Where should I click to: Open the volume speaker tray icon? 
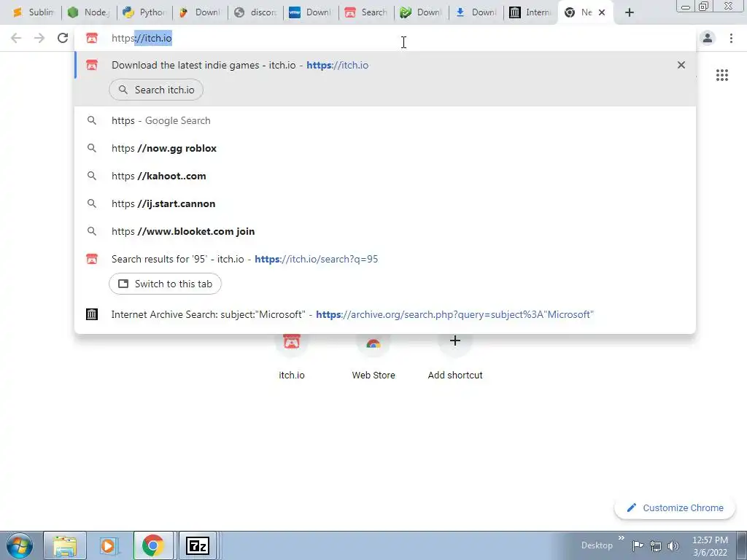[x=673, y=545]
